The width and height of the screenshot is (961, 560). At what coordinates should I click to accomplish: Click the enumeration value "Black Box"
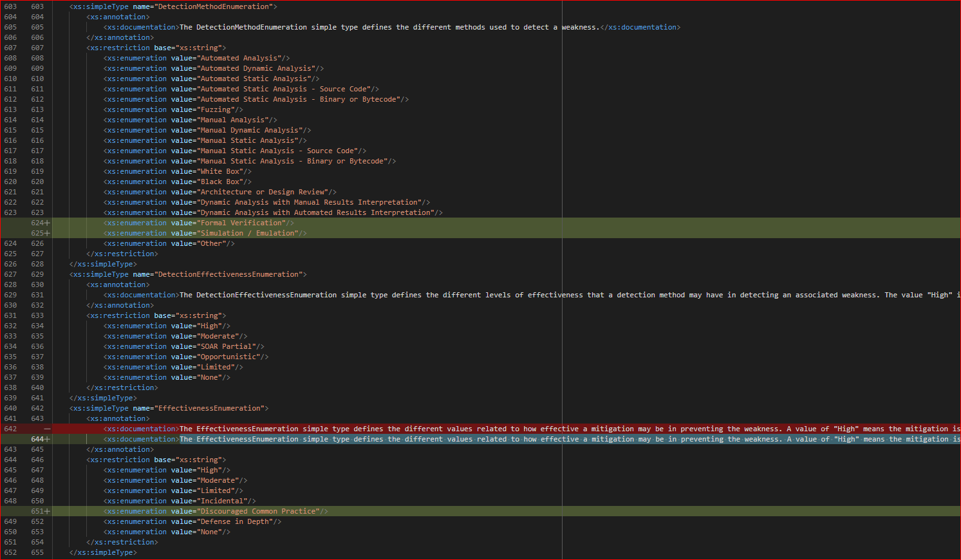coord(223,181)
